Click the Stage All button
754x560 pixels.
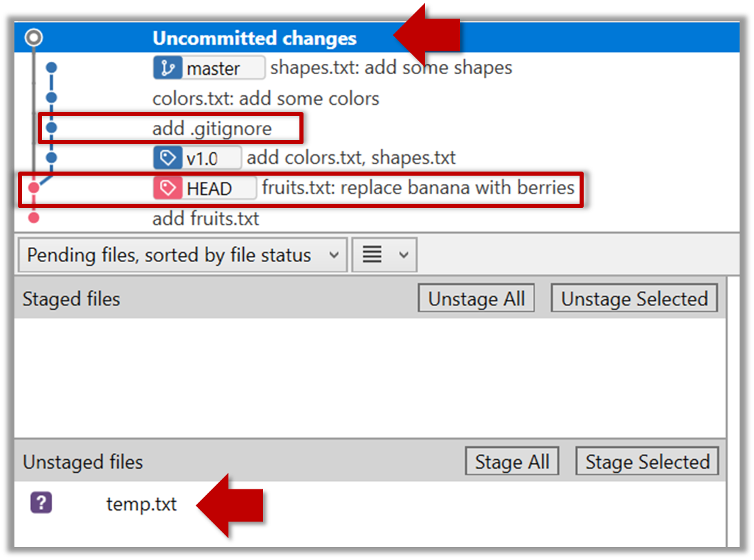pos(512,462)
